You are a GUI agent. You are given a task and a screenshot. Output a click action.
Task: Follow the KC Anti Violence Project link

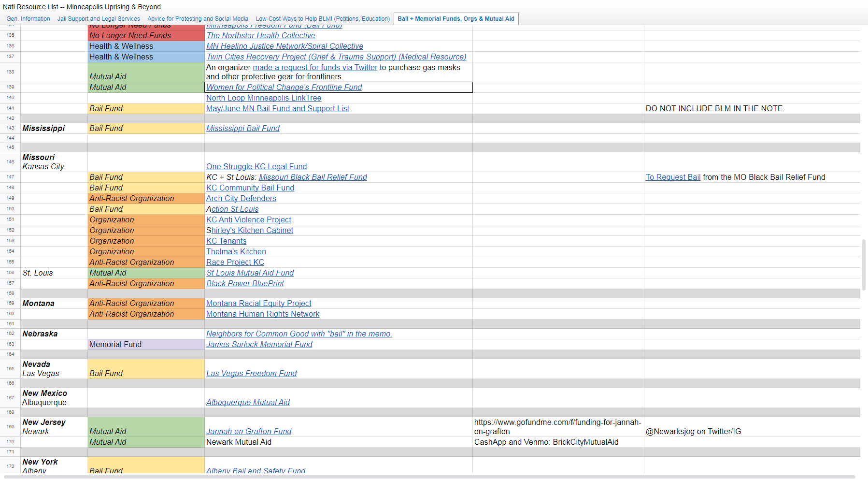[249, 220]
